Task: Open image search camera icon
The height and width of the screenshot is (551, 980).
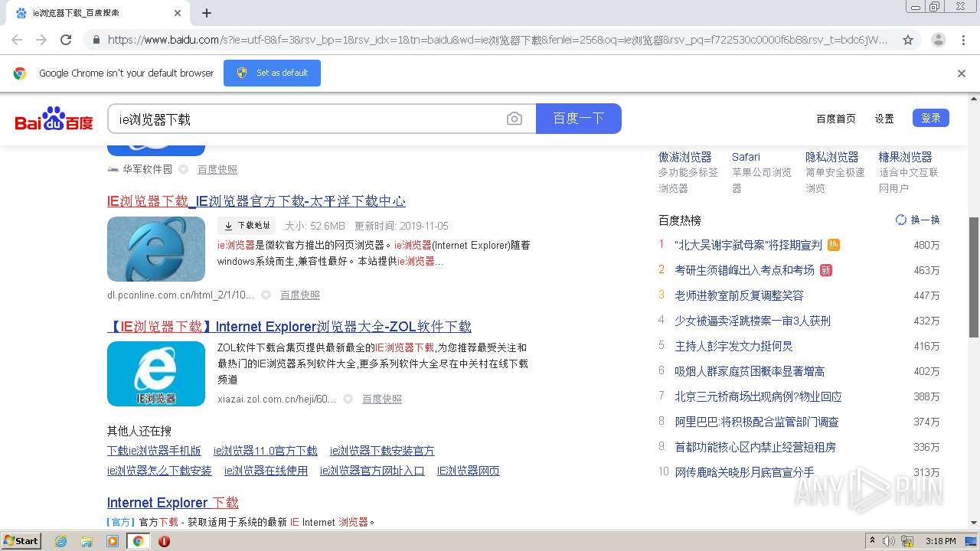Action: click(514, 119)
